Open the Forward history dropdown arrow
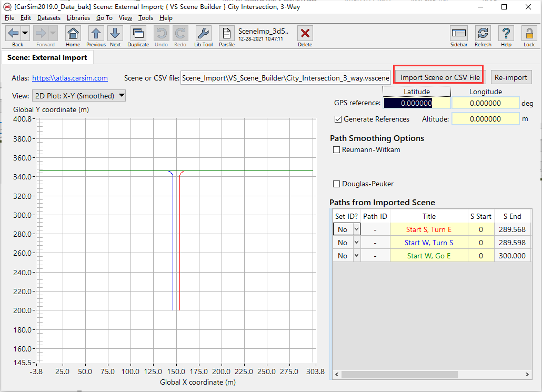The width and height of the screenshot is (542, 392). (x=53, y=34)
